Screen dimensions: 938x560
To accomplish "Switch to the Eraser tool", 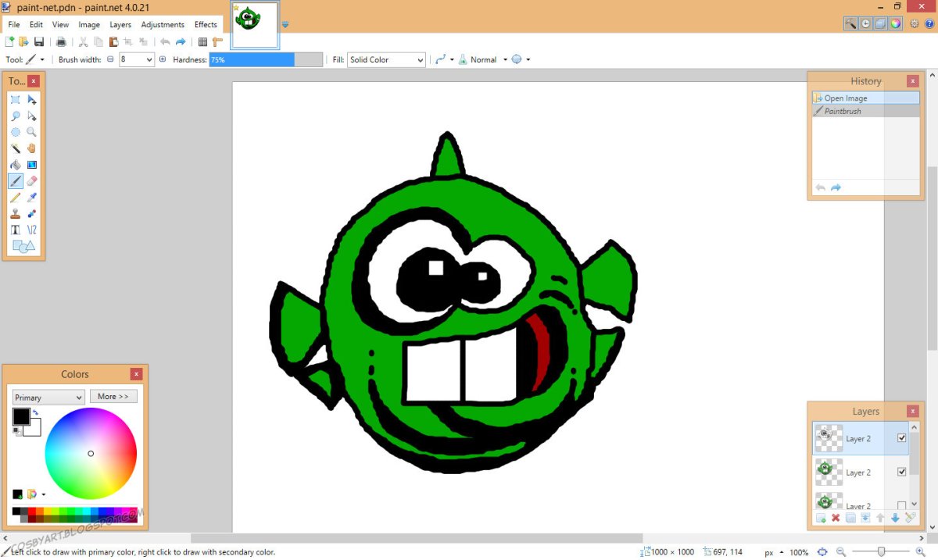I will pyautogui.click(x=32, y=181).
